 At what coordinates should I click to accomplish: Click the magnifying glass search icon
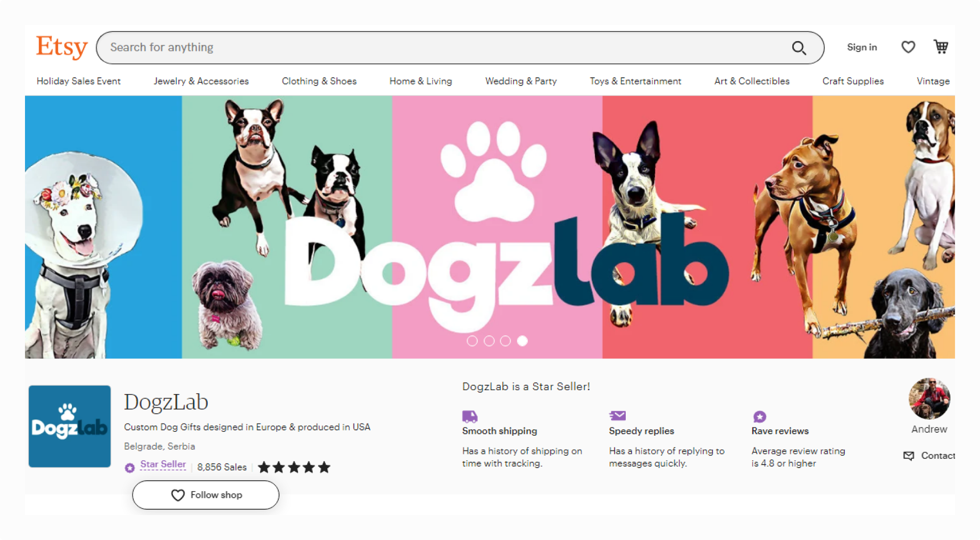(x=799, y=48)
